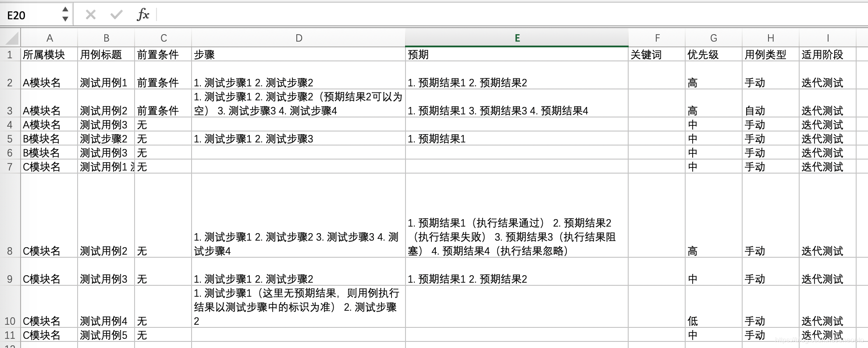Click the 适用阶段 header cell
This screenshot has width=868, height=348.
coord(828,54)
